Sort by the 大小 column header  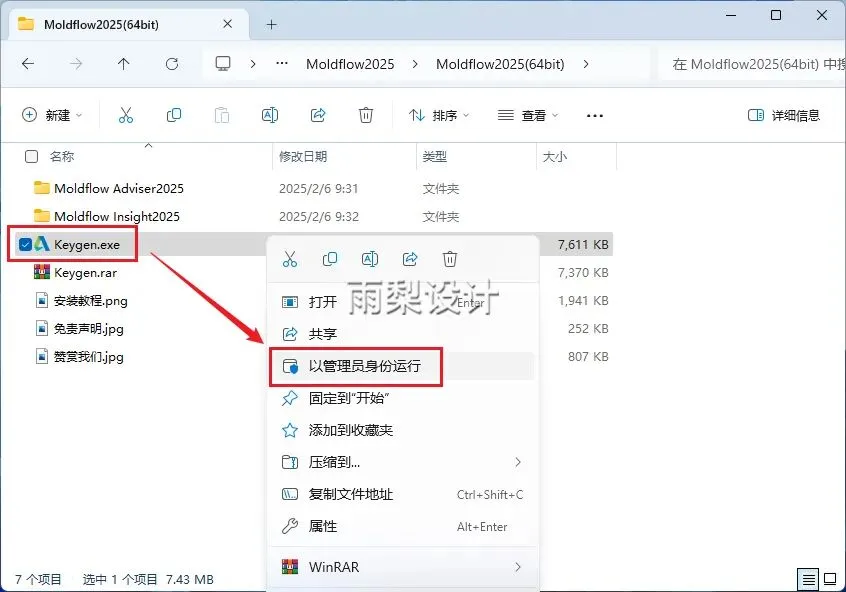[555, 156]
